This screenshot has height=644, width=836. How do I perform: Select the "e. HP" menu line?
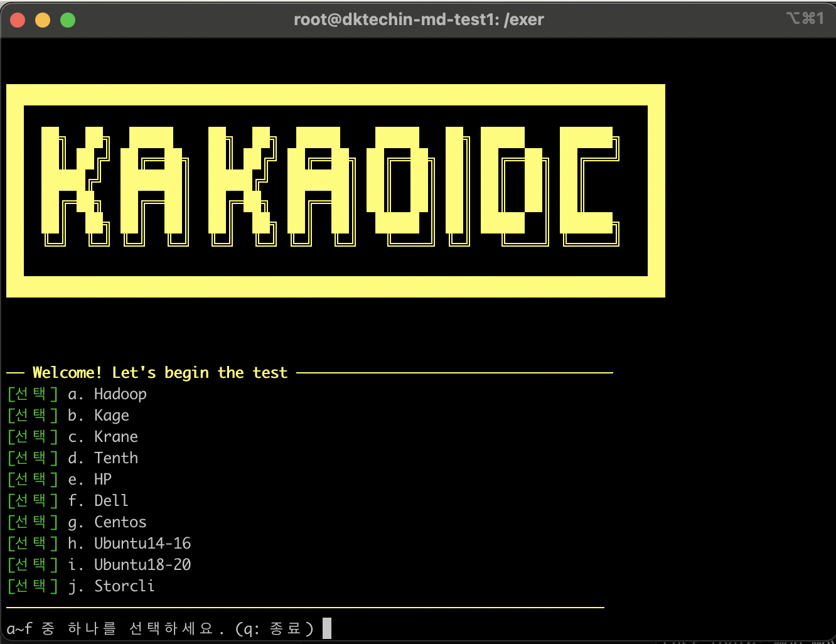tap(60, 480)
